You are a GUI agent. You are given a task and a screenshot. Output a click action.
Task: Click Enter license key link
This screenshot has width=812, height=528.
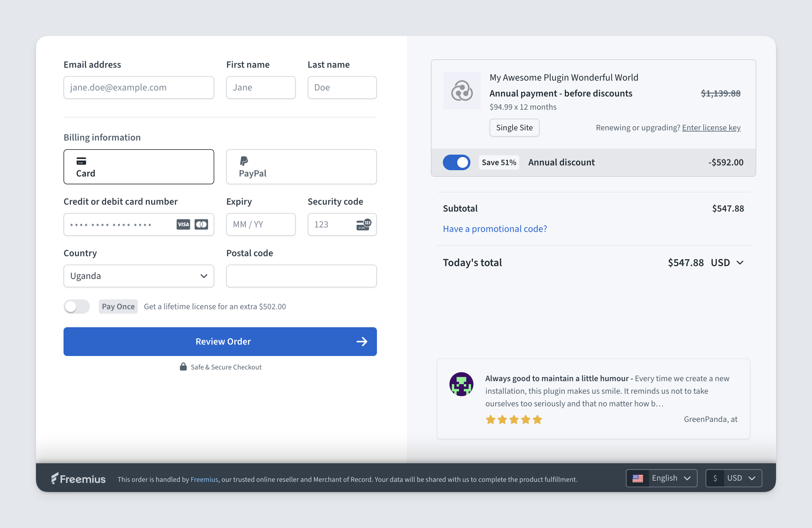[711, 128]
